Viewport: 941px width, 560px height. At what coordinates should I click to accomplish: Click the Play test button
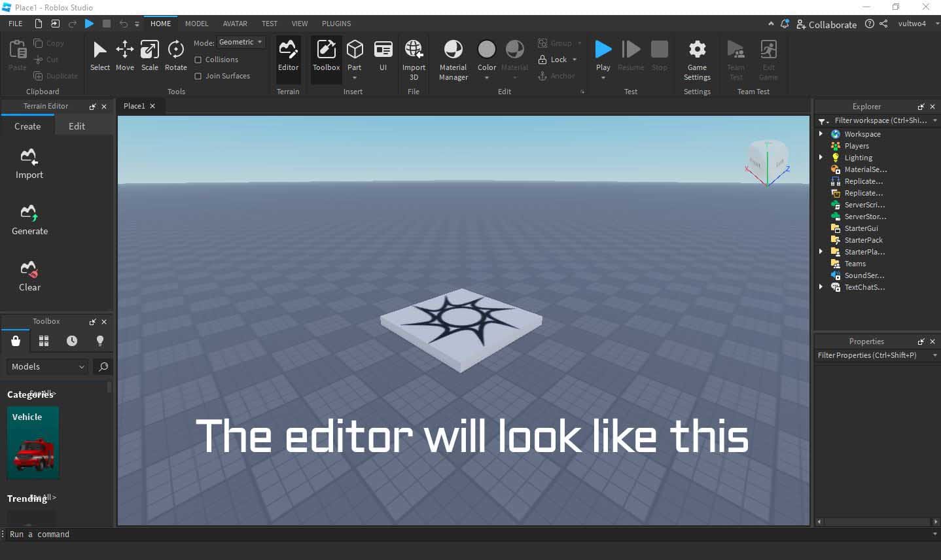pyautogui.click(x=603, y=55)
